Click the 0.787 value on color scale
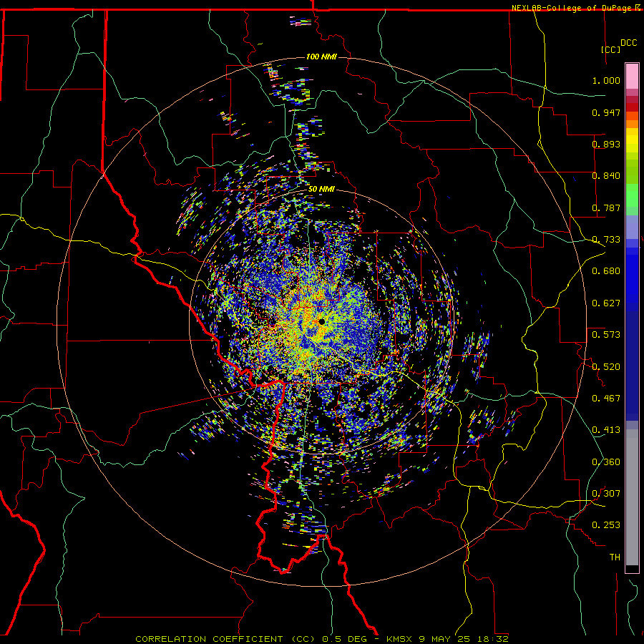Viewport: 644px width, 644px height. tap(606, 208)
